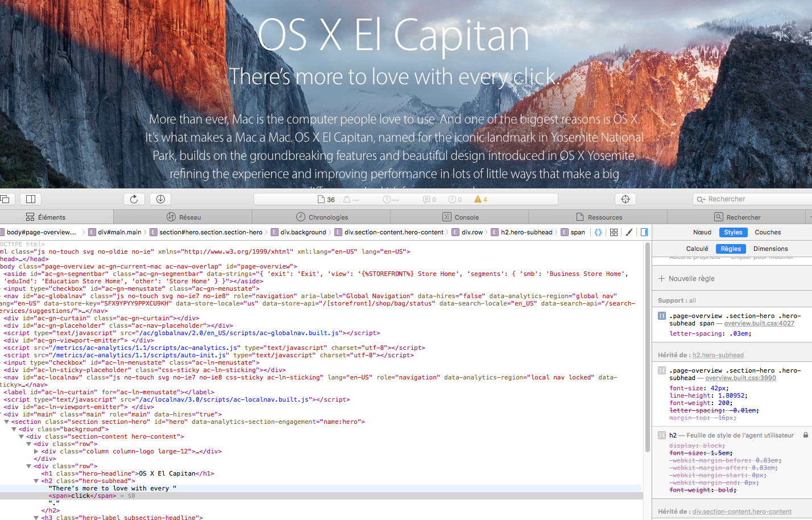Click the plus icon for Nouvelle règle
The height and width of the screenshot is (520, 812).
pos(661,279)
